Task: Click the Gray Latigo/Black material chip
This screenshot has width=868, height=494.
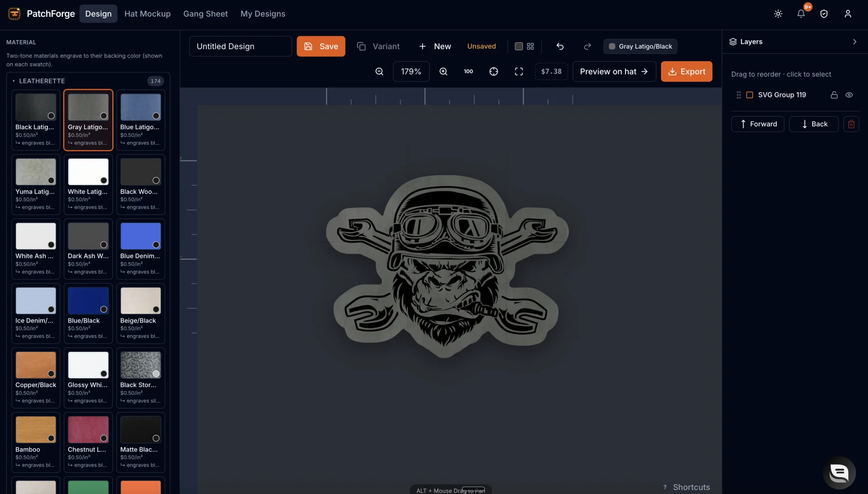Action: coord(640,46)
